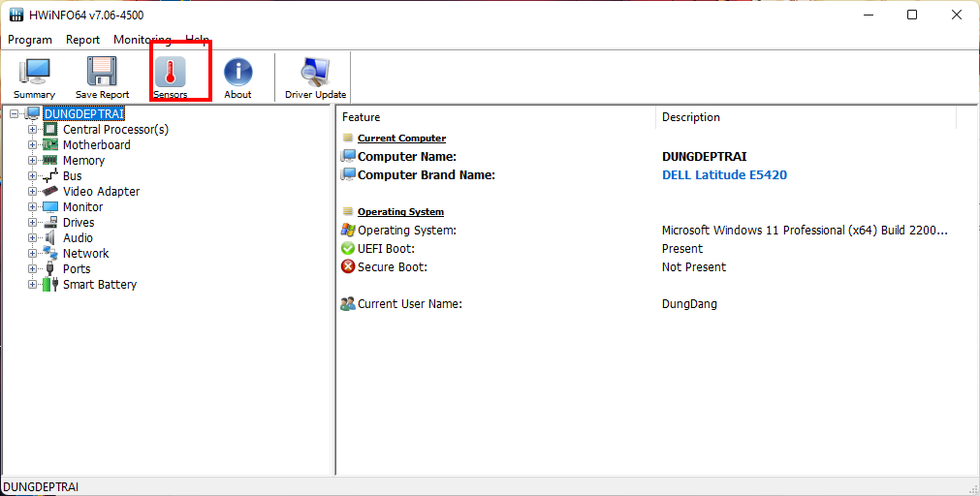Open the Monitoring menu

coord(142,40)
